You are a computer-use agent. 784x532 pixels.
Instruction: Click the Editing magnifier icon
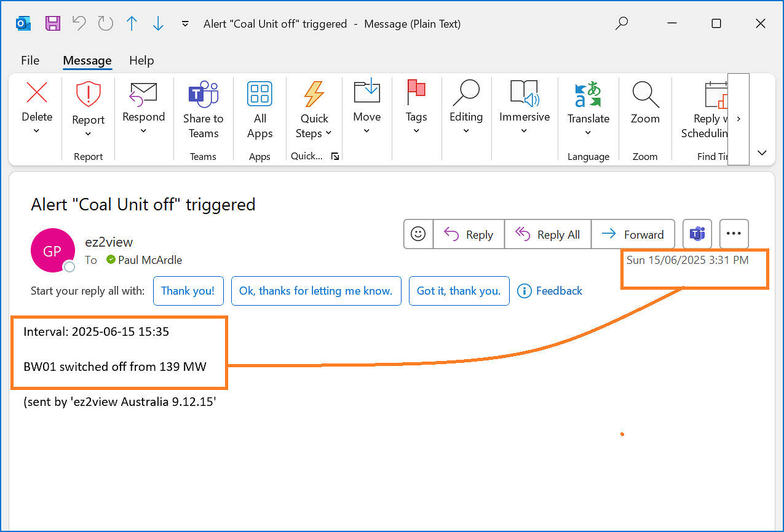(466, 92)
